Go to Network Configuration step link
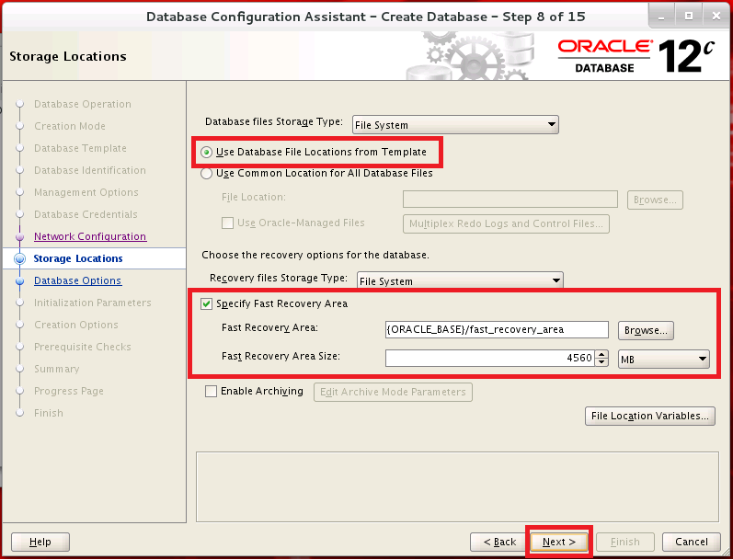The image size is (733, 560). (90, 236)
